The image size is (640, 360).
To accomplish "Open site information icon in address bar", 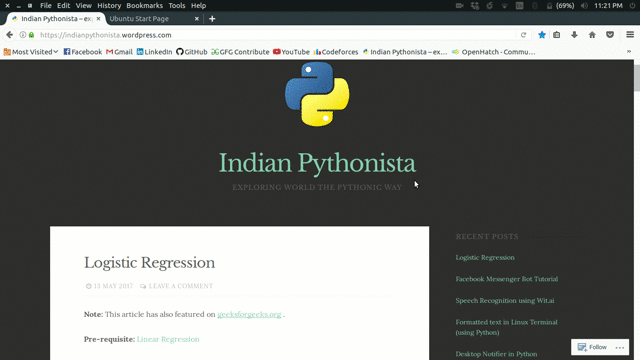I will [x=23, y=35].
